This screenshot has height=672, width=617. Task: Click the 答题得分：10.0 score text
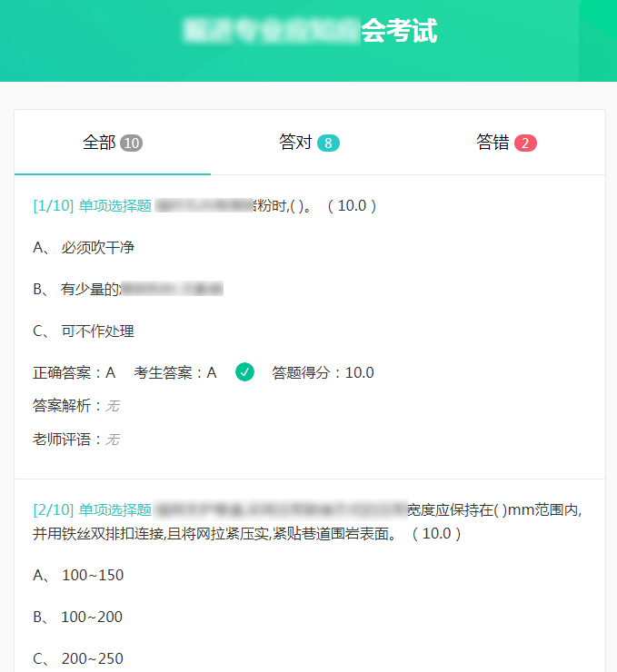(x=323, y=372)
